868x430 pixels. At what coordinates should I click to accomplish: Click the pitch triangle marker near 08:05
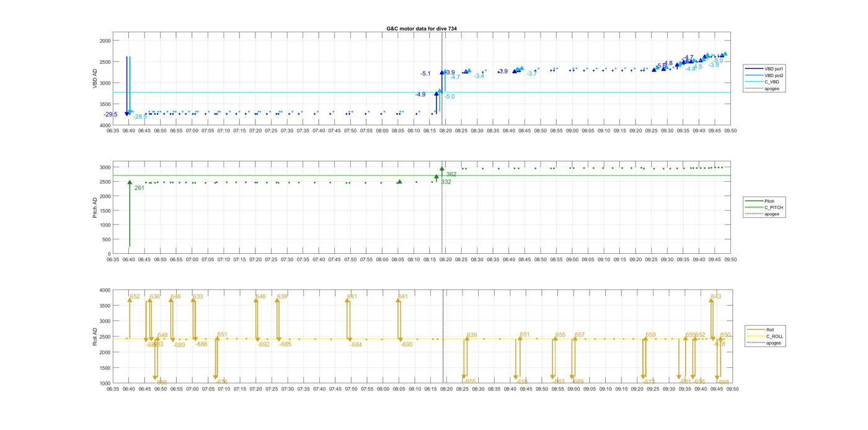[x=399, y=182]
